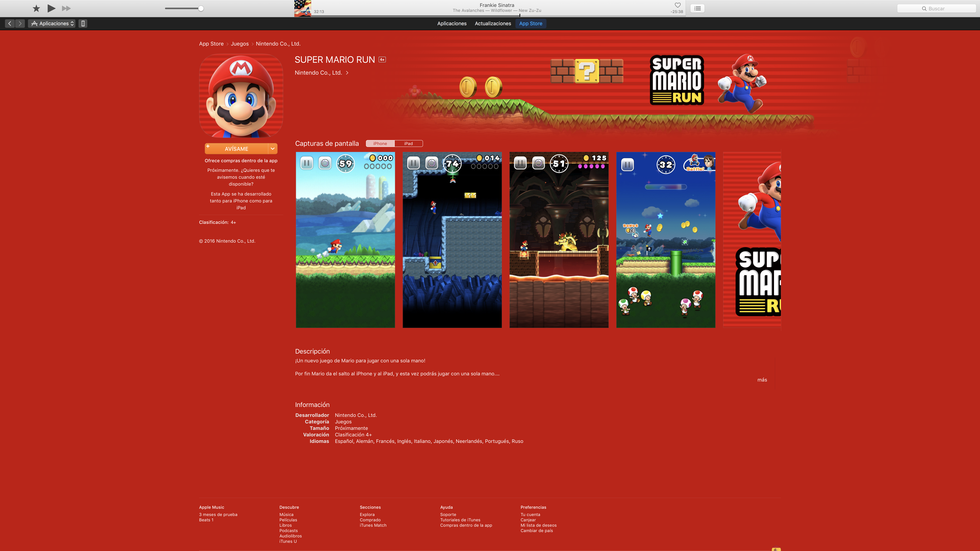Open the iTunes U footer link

pyautogui.click(x=288, y=541)
